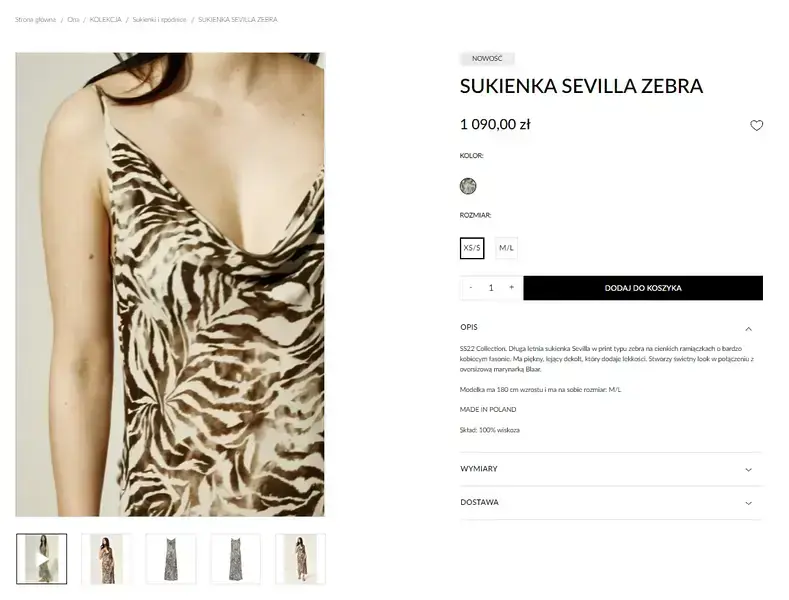Expand the WYMIARY section
This screenshot has height=600, width=789.
coord(611,469)
